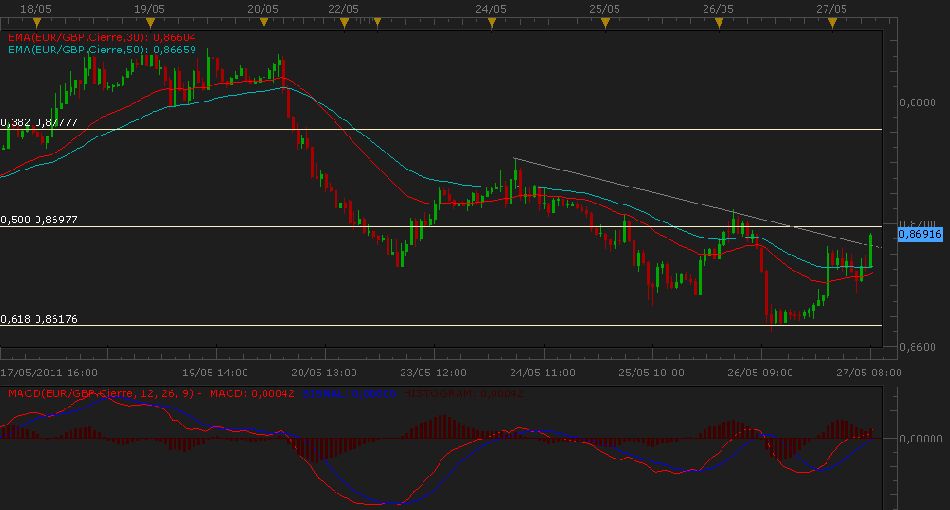Viewport: 950px width, 510px height.
Task: Click the 23/05 12:00 time axis label
Action: click(x=432, y=372)
